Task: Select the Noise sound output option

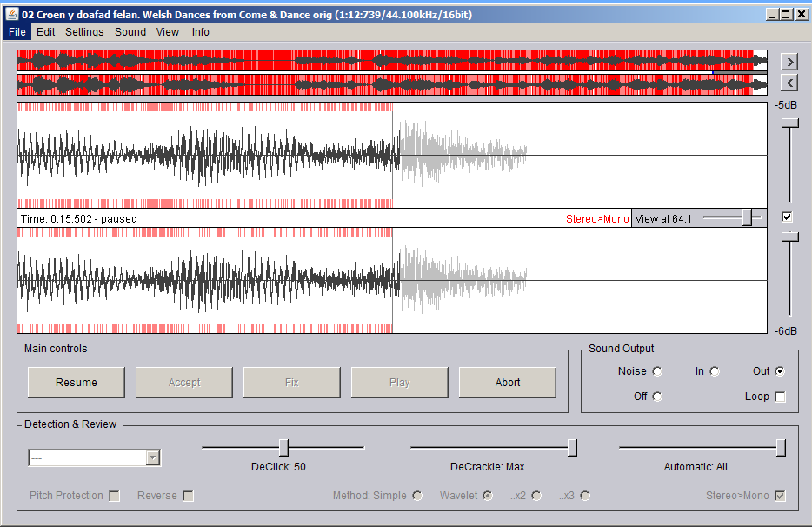Action: [657, 371]
